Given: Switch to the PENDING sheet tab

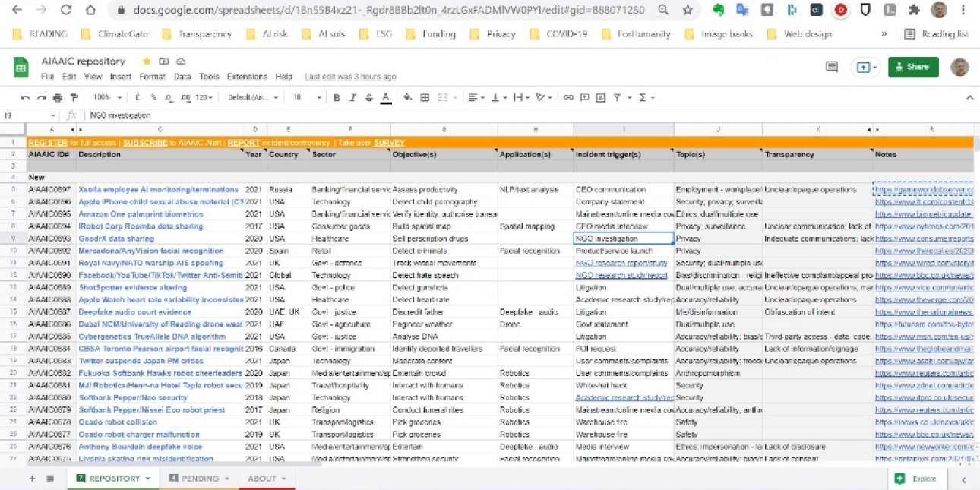Looking at the screenshot, I should coord(199,479).
